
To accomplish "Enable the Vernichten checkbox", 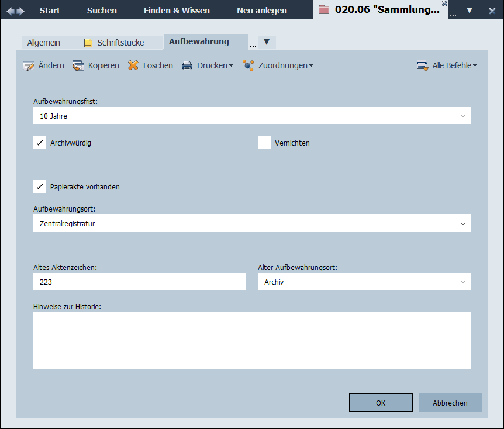I will 264,143.
